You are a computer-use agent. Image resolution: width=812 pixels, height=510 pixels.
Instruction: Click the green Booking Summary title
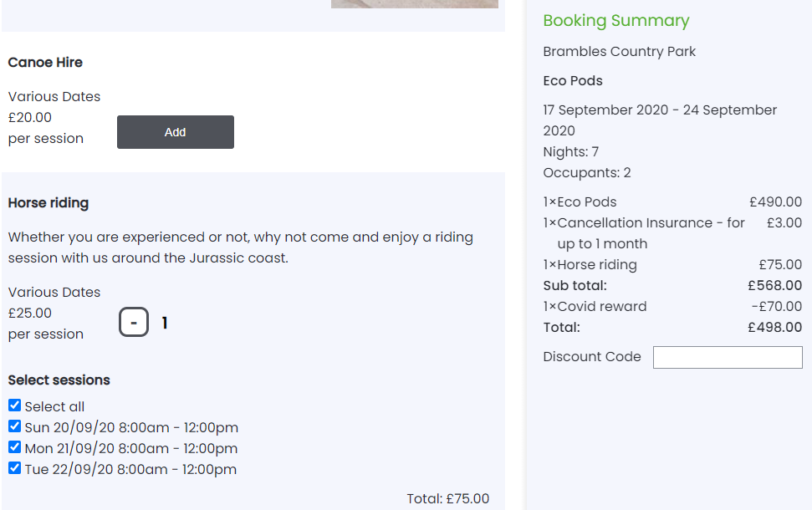tap(616, 21)
